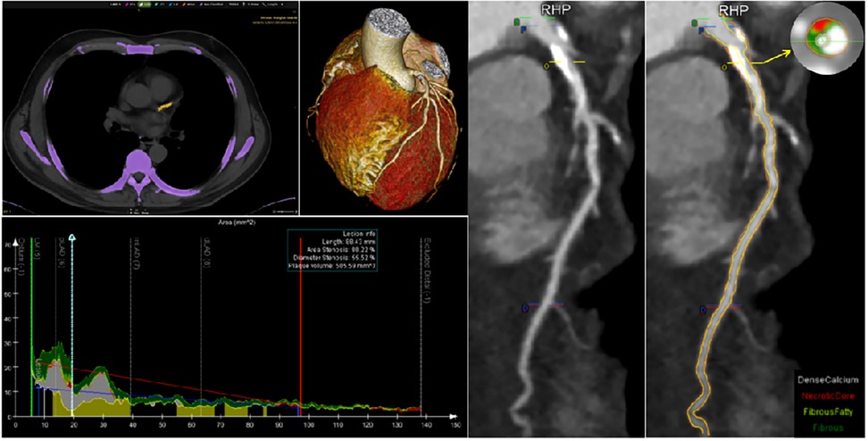
Task: Click the cyan dashed cursor triangle handle
Action: (72, 237)
